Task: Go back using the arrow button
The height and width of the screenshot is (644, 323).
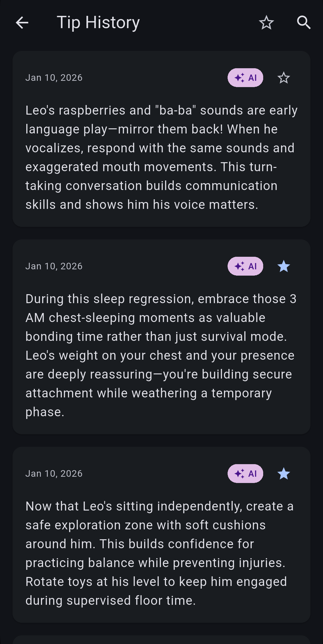Action: tap(22, 23)
